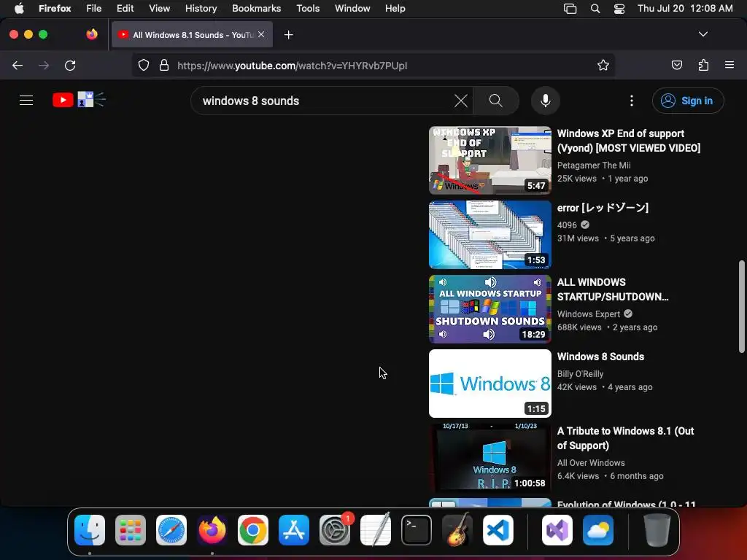The height and width of the screenshot is (560, 747).
Task: Reload the current YouTube page
Action: point(70,65)
